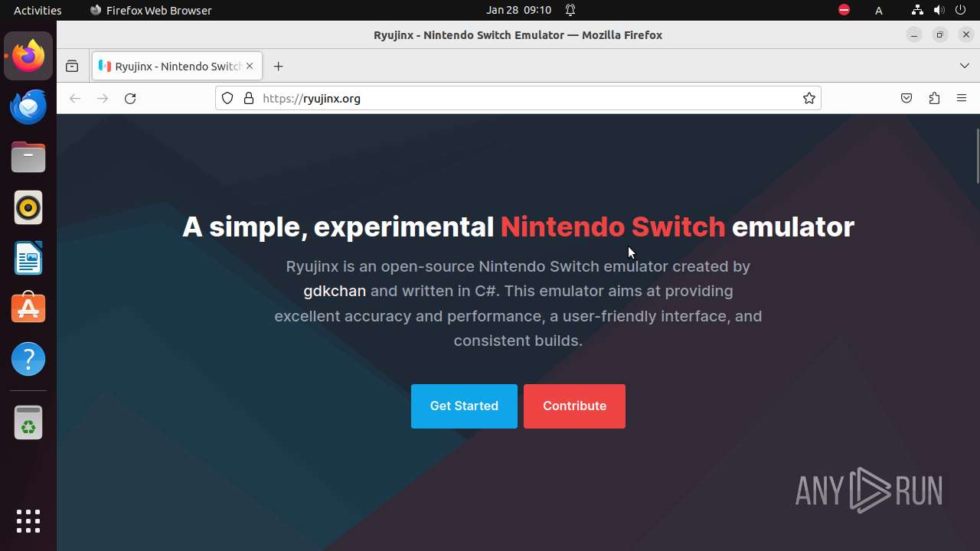Image resolution: width=980 pixels, height=551 pixels.
Task: Click the notification bell icon in top bar
Action: point(570,10)
